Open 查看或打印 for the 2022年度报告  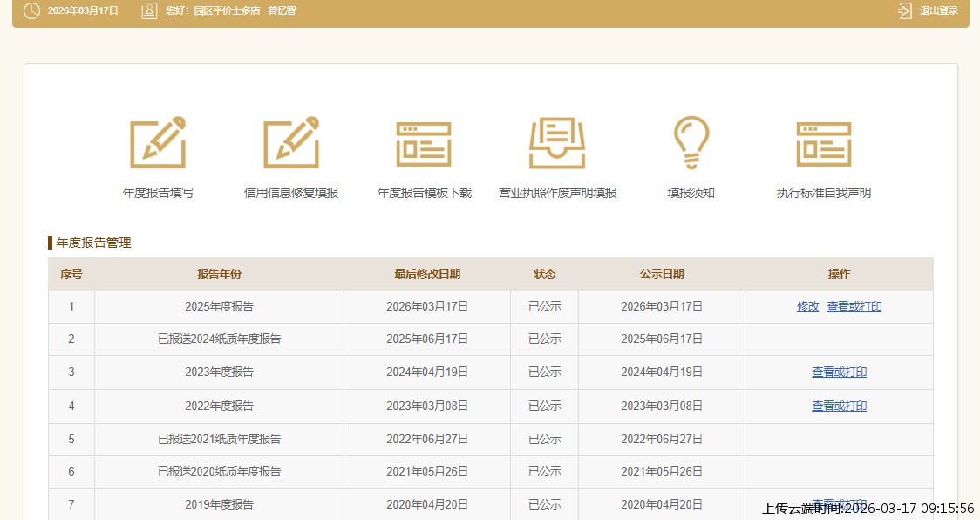click(839, 407)
